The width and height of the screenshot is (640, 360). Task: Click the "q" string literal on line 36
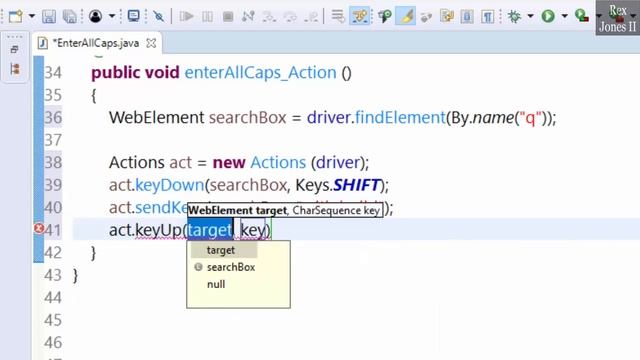click(530, 118)
